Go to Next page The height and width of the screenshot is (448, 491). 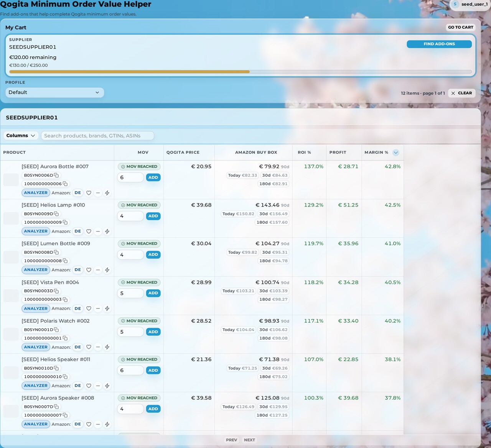point(249,440)
